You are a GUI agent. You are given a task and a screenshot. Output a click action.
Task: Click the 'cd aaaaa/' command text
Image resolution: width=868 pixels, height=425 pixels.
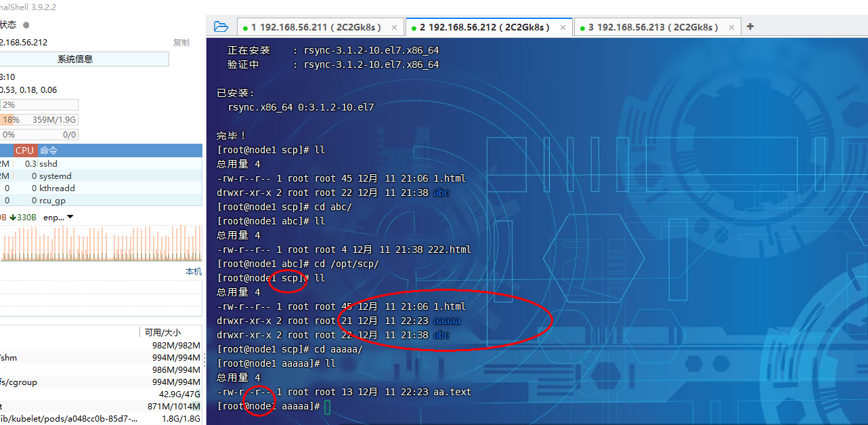point(339,349)
